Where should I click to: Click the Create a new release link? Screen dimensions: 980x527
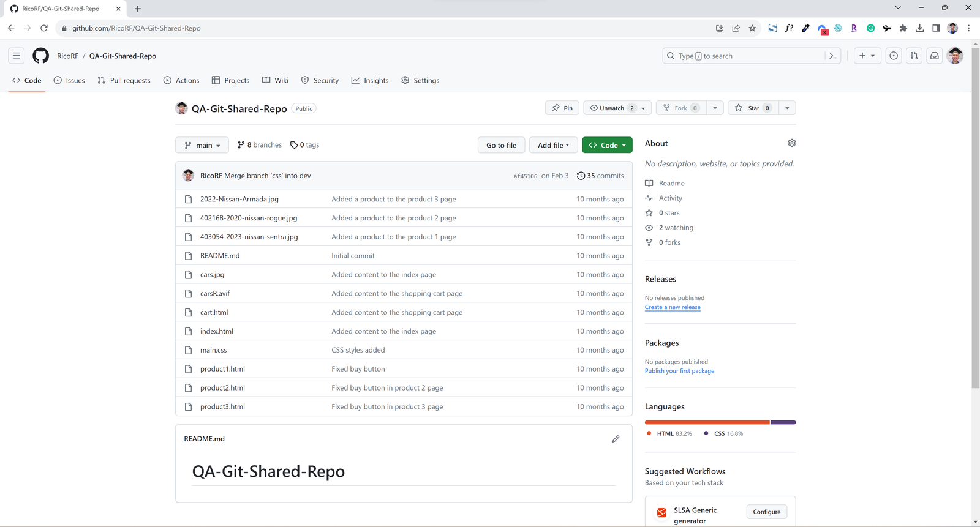(672, 307)
